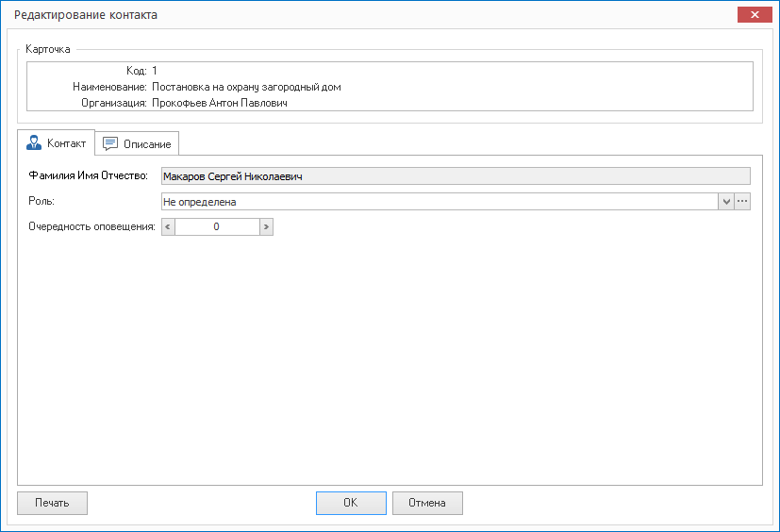The width and height of the screenshot is (780, 532).
Task: Click the Фамилия Имя Отчество field
Action: pyautogui.click(x=456, y=176)
